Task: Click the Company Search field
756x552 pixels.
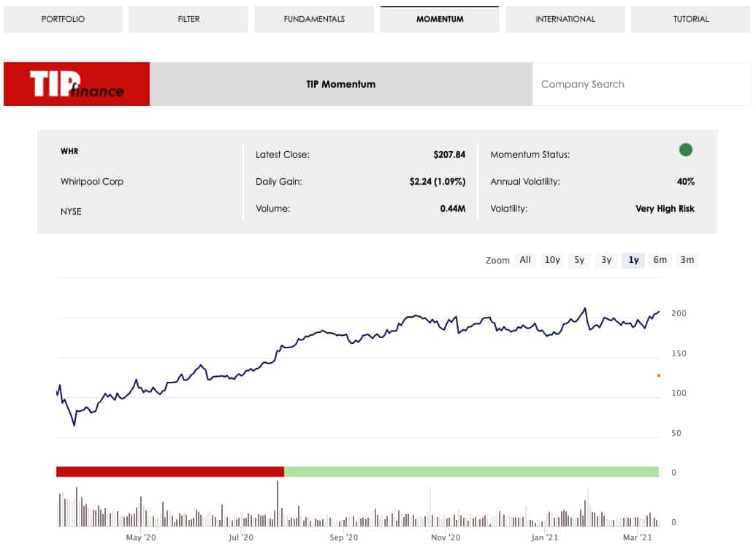Action: pyautogui.click(x=641, y=84)
